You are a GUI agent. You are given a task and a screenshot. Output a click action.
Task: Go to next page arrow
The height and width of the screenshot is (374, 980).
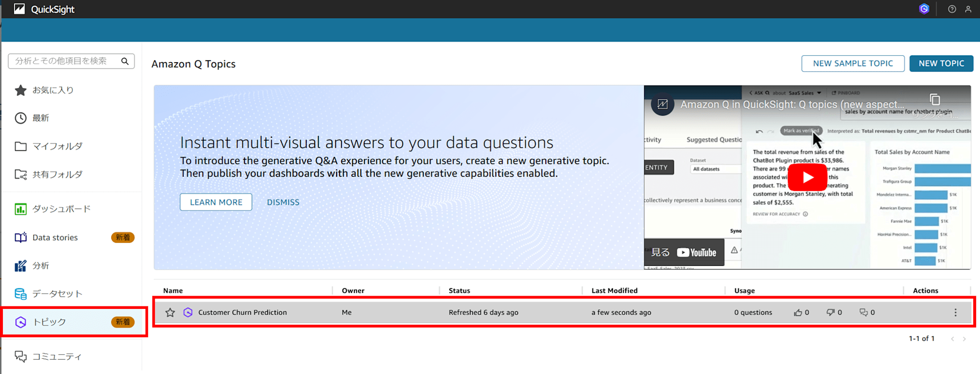964,339
